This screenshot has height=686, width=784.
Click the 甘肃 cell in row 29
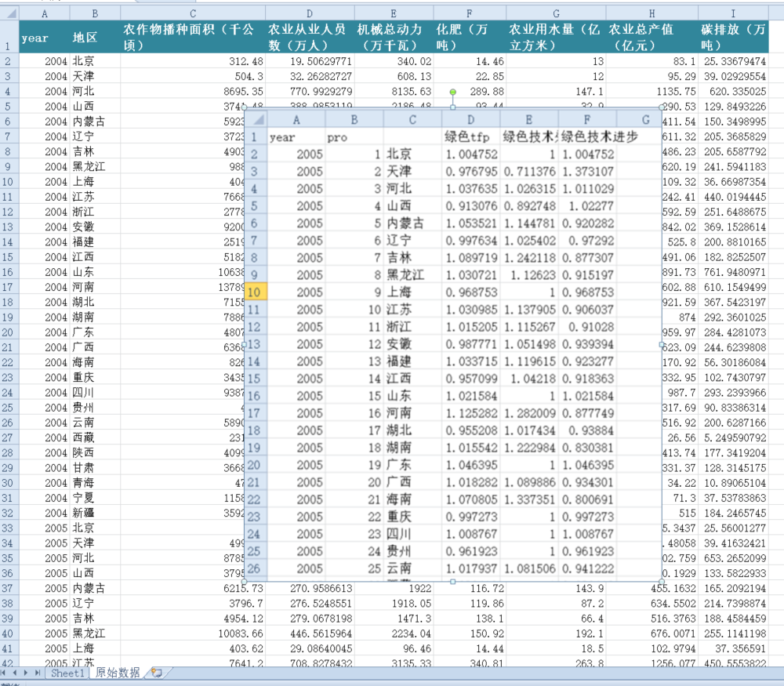pos(95,468)
